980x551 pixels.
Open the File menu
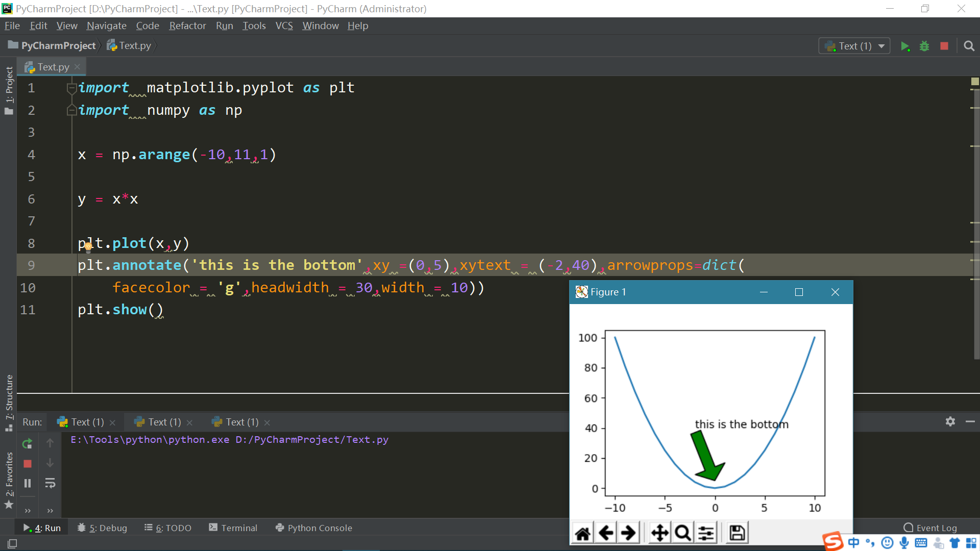click(12, 26)
